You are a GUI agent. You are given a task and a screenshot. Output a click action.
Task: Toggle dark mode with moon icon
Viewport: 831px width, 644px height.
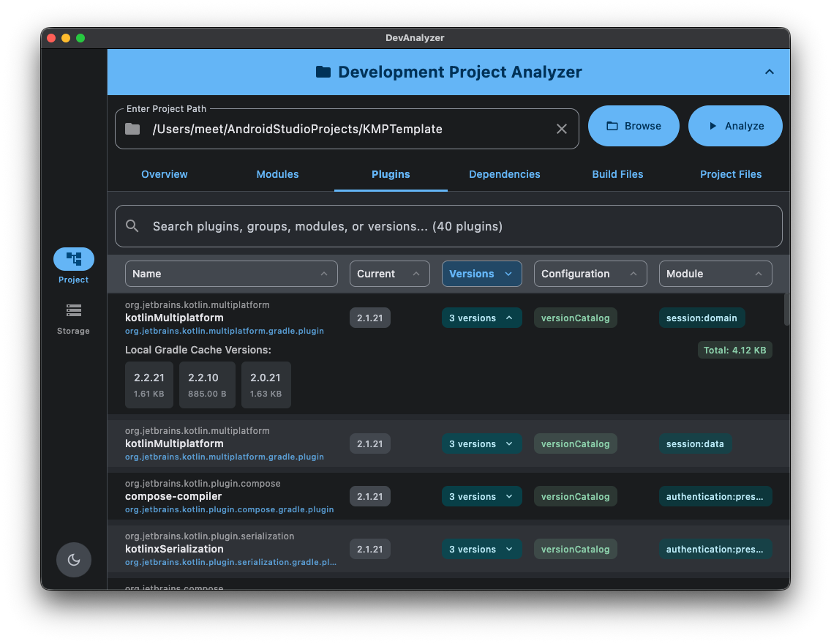74,560
